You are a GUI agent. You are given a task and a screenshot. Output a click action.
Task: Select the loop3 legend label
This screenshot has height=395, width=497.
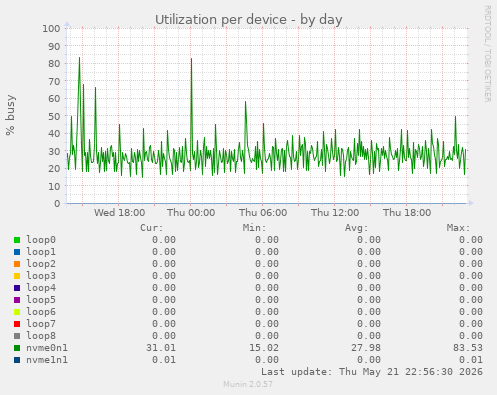click(x=41, y=276)
